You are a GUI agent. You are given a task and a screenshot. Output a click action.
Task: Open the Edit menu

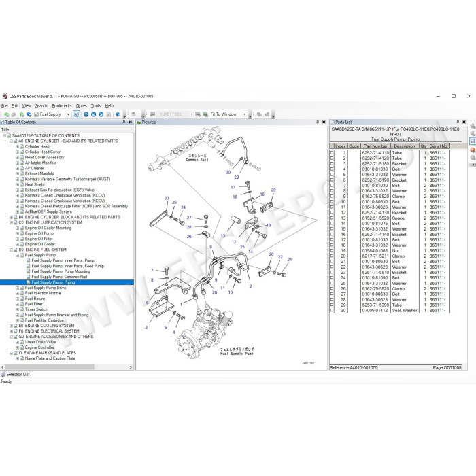(15, 105)
